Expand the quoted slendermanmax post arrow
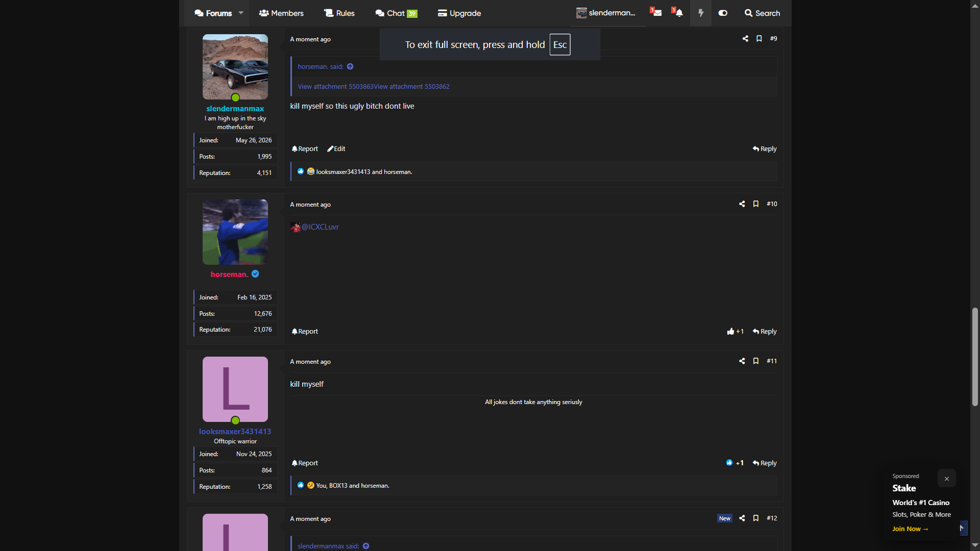Screen dimensions: 980x551 click(x=366, y=546)
